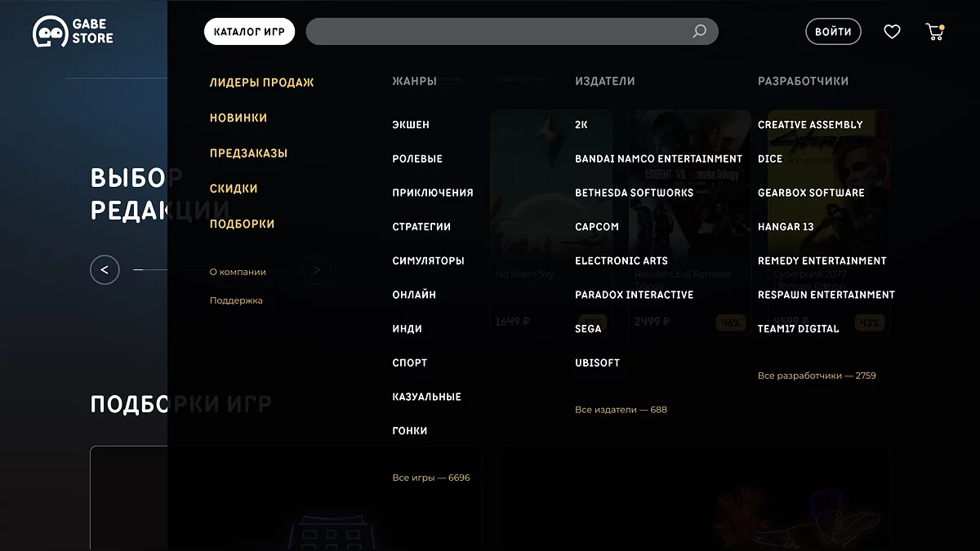Screen dimensions: 980x551
Task: Open the shopping cart icon
Action: pos(934,32)
